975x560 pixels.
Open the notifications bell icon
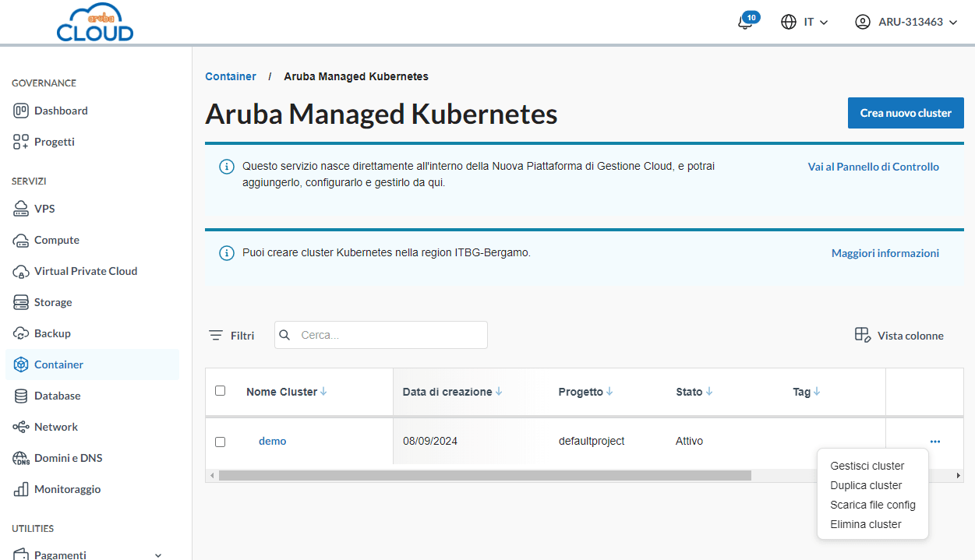746,22
